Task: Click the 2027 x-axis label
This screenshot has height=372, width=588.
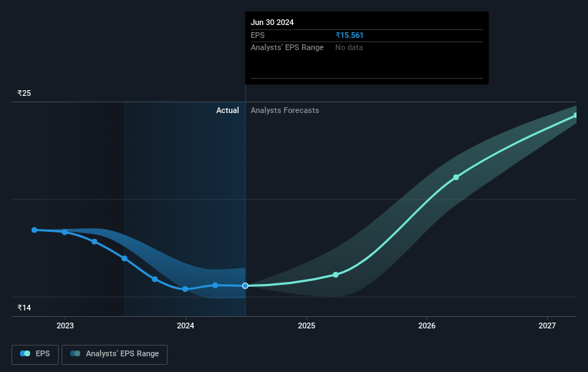Action: 547,325
